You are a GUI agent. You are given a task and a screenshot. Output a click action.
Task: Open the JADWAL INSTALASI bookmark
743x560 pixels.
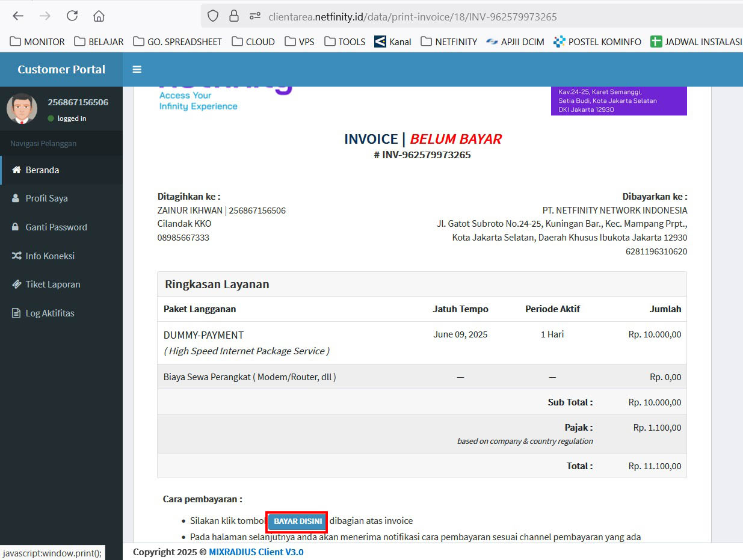coord(696,42)
